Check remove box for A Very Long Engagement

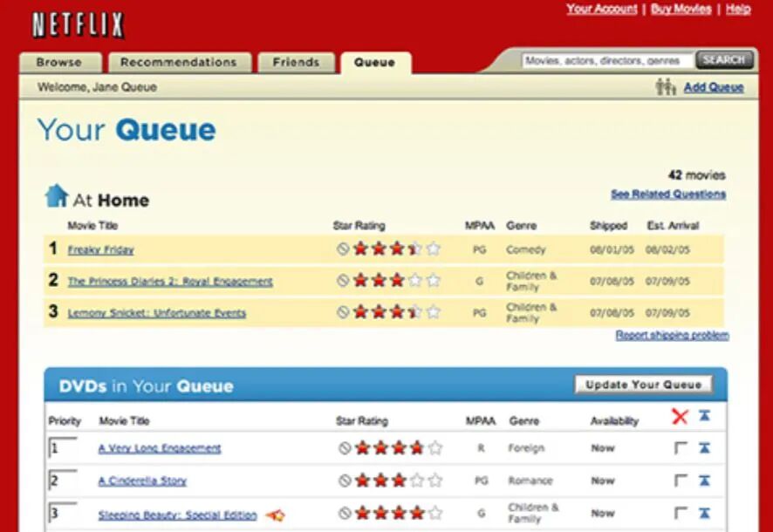681,447
